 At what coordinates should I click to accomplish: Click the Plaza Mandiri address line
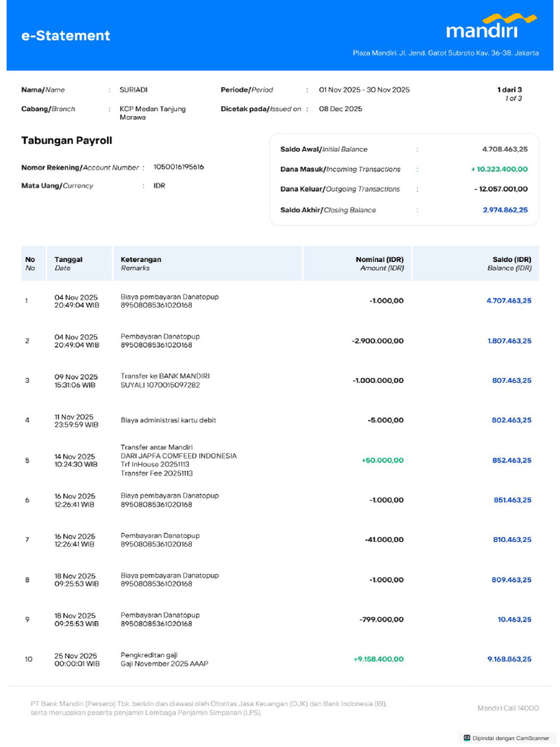coord(446,53)
